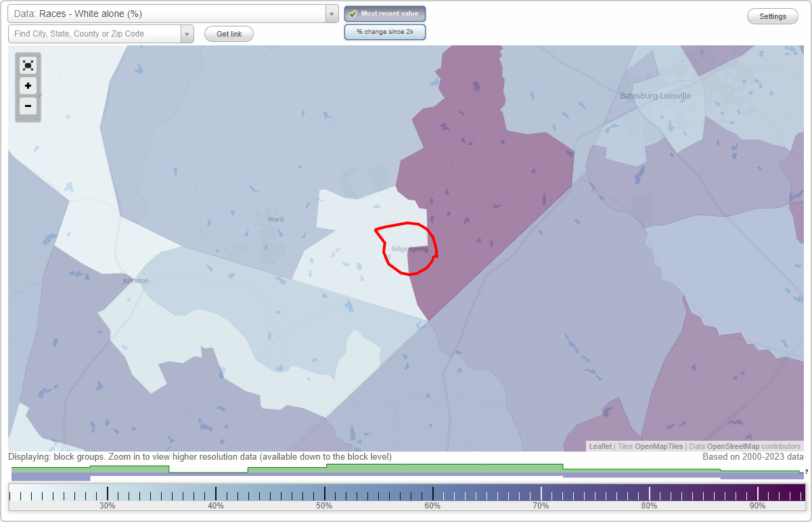812x522 pixels.
Task: Open the Settings panel
Action: (772, 16)
